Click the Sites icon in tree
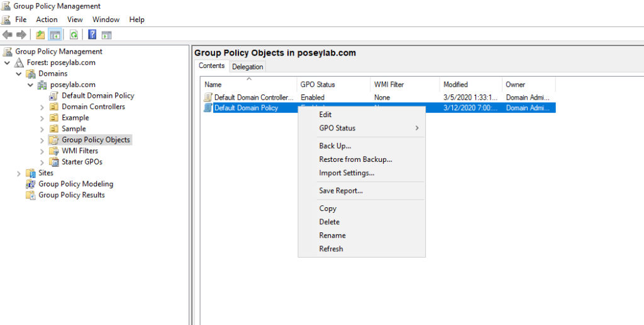644x325 pixels. [x=31, y=173]
